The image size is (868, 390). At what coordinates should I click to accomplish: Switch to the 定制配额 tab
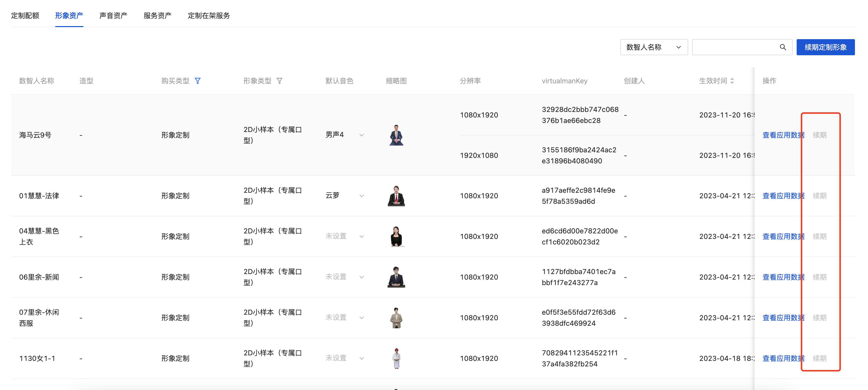(25, 16)
